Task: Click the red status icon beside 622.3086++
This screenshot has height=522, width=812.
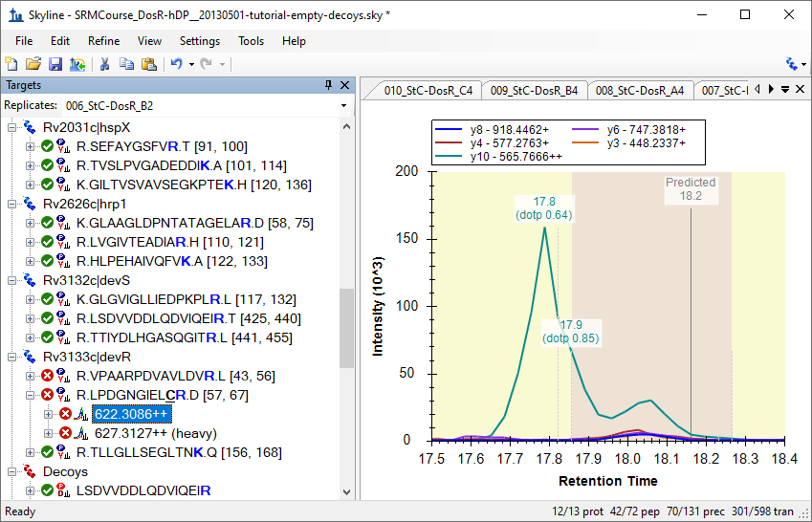Action: (x=65, y=414)
